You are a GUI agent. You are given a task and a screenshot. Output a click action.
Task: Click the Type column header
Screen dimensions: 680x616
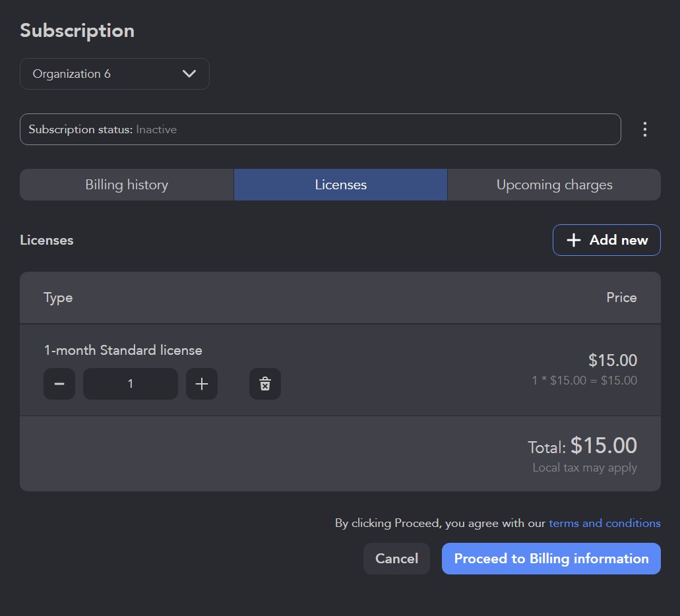point(58,297)
